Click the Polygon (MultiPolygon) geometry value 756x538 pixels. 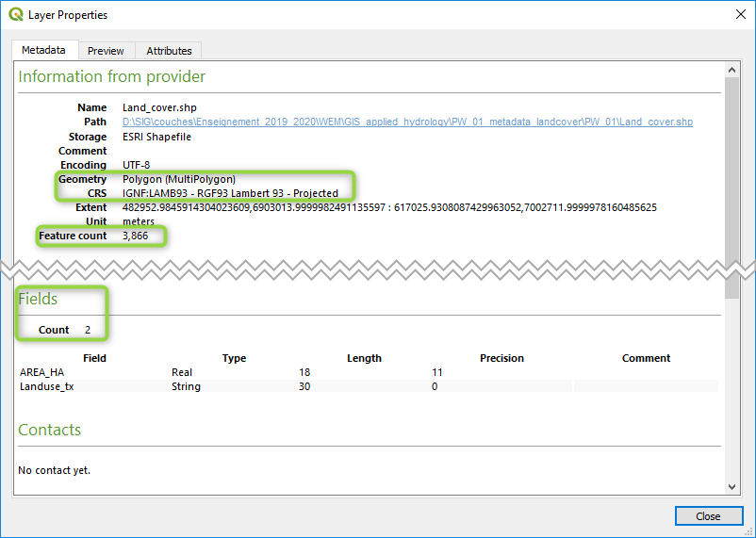click(x=179, y=179)
